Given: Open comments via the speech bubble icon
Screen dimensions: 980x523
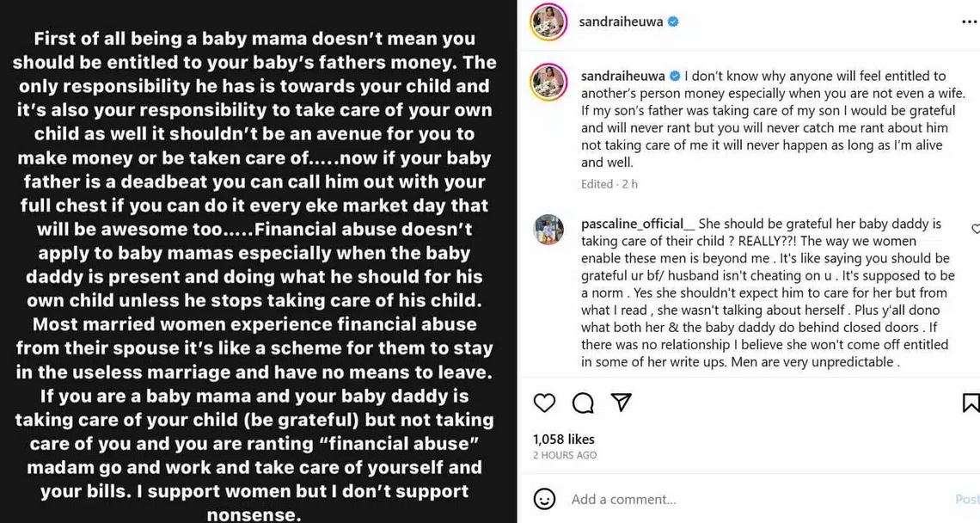Looking at the screenshot, I should [583, 403].
